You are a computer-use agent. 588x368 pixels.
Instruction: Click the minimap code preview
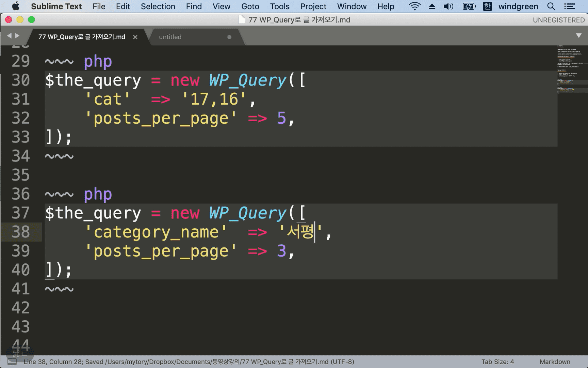[572, 70]
